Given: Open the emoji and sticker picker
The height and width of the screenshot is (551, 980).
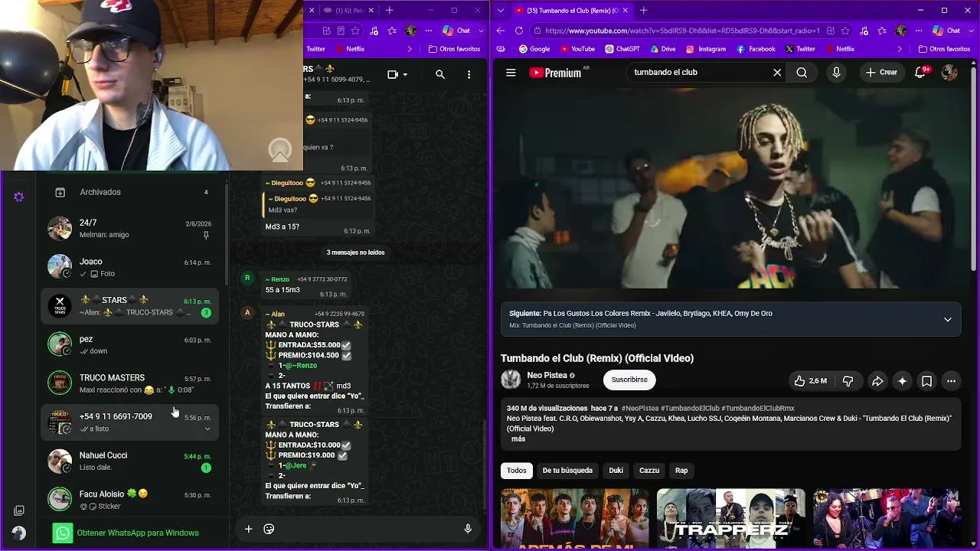Looking at the screenshot, I should [x=269, y=529].
